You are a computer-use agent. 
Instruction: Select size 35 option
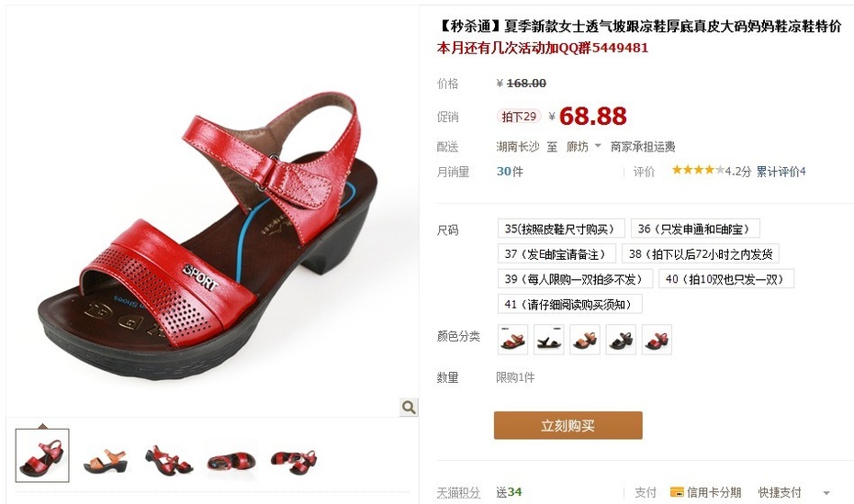[x=561, y=229]
